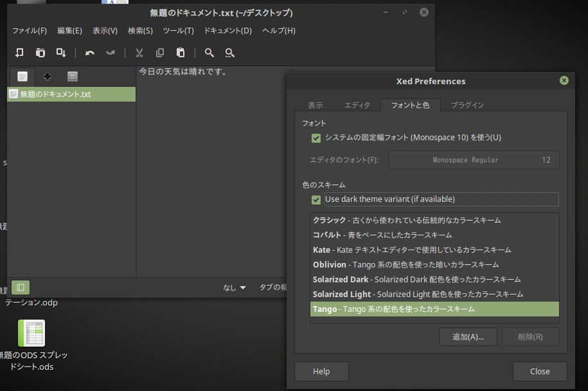Select Solarized Light color scheme
Viewport: 588px width, 391px height.
click(434, 294)
